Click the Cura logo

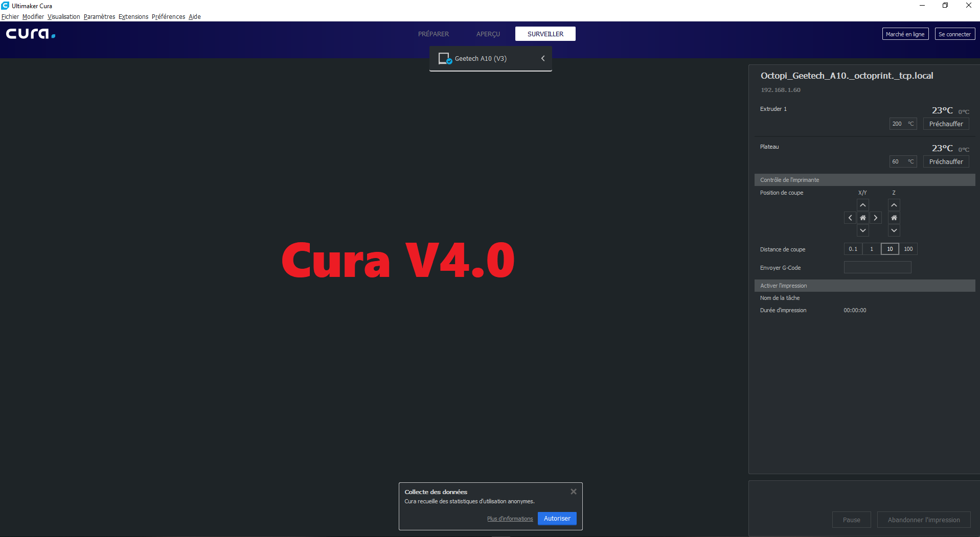tap(31, 34)
